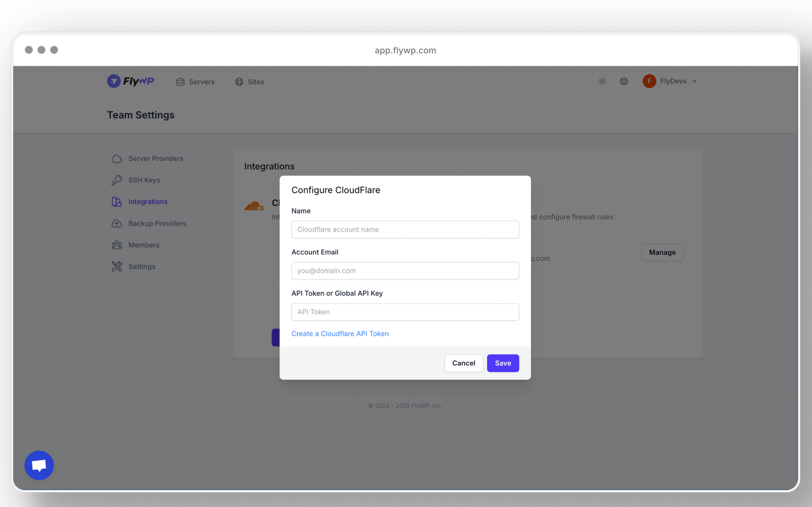Focus the Cloudflare account name field
The image size is (812, 507).
tap(405, 229)
